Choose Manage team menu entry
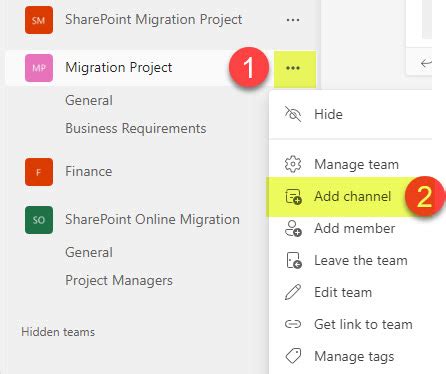The image size is (446, 374). [351, 164]
